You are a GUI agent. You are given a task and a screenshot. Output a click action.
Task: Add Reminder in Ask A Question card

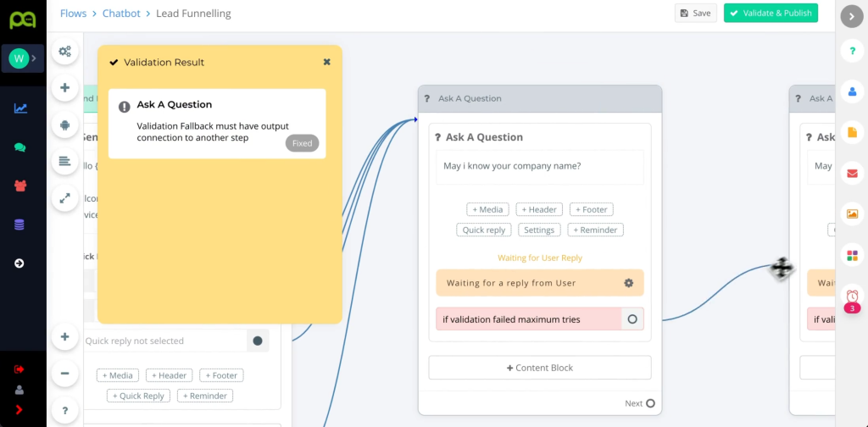[595, 230]
